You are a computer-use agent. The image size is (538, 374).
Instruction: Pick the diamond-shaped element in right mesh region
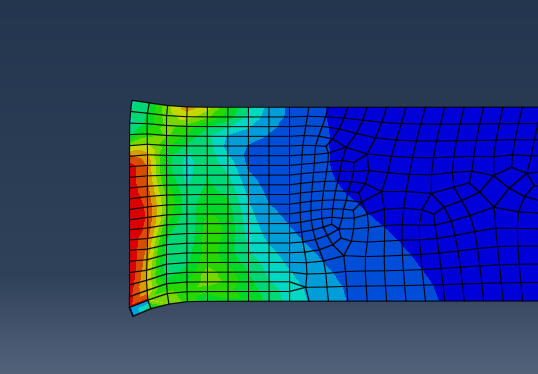(x=494, y=190)
